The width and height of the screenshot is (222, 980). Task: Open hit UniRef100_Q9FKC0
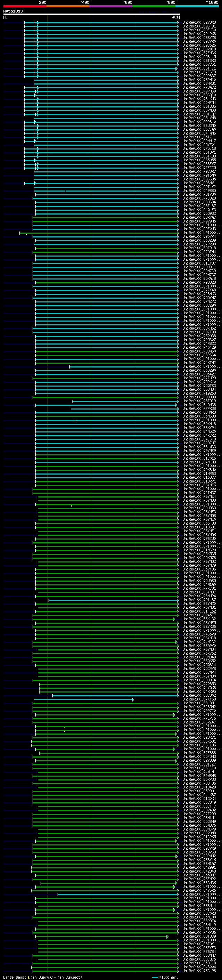(199, 30)
